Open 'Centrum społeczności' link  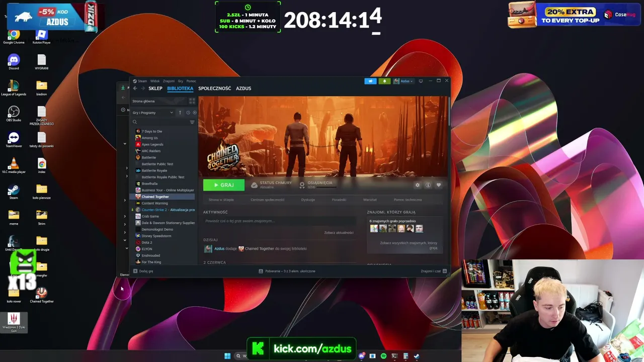click(x=268, y=200)
